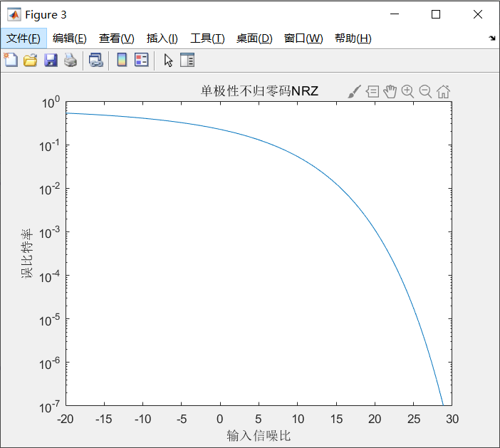Open file with the folder icon
Viewport: 500px width, 448px height.
(x=31, y=60)
